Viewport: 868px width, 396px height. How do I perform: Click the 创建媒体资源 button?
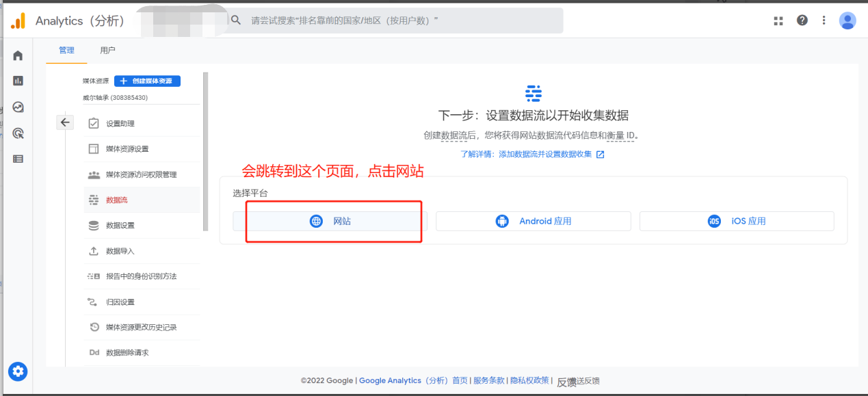coord(147,81)
